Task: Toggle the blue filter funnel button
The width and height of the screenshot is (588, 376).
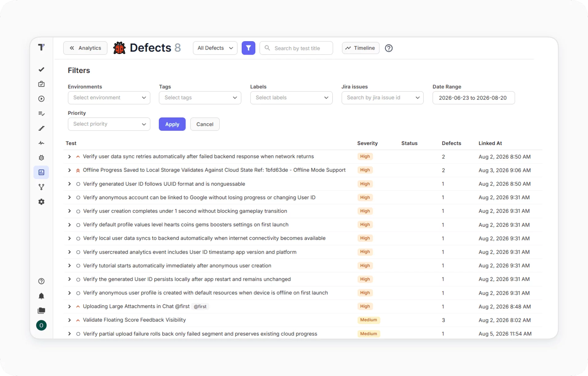Action: click(248, 48)
